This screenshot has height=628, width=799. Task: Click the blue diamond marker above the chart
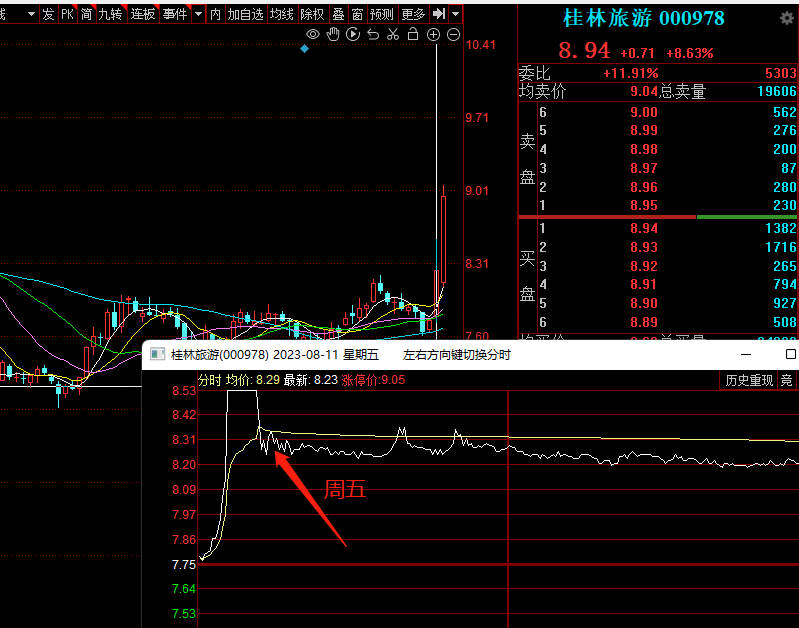coord(304,48)
